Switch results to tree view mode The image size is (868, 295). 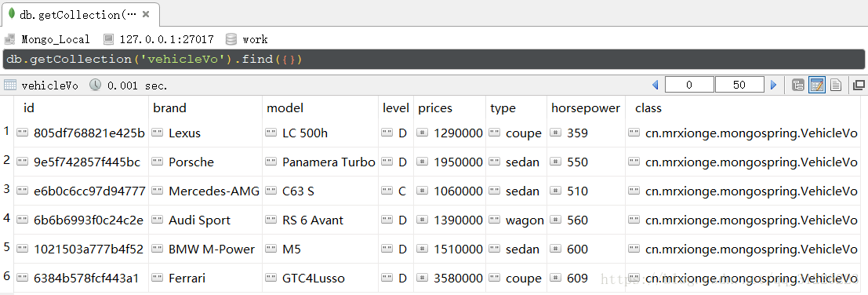coord(797,86)
